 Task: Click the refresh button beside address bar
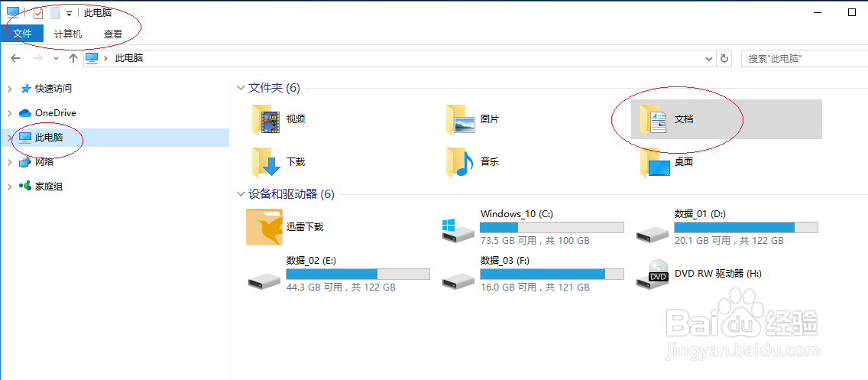(x=724, y=58)
